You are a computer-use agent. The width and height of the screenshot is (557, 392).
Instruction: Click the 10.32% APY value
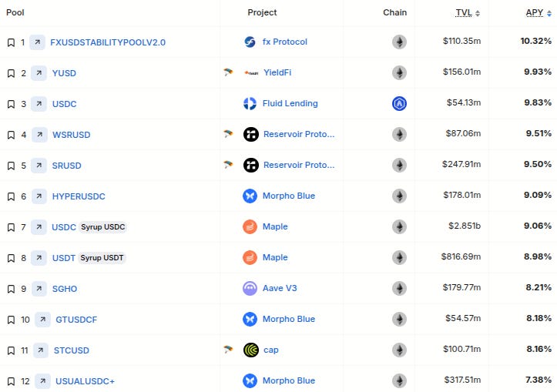(536, 41)
